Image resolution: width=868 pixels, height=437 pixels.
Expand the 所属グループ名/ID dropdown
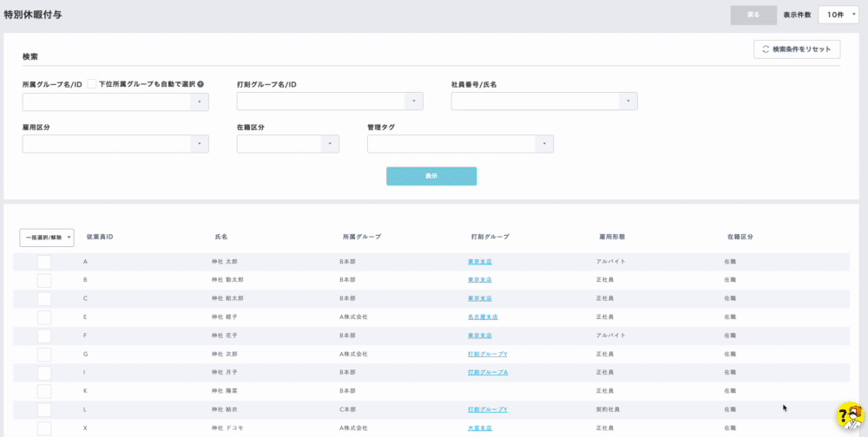tap(115, 101)
